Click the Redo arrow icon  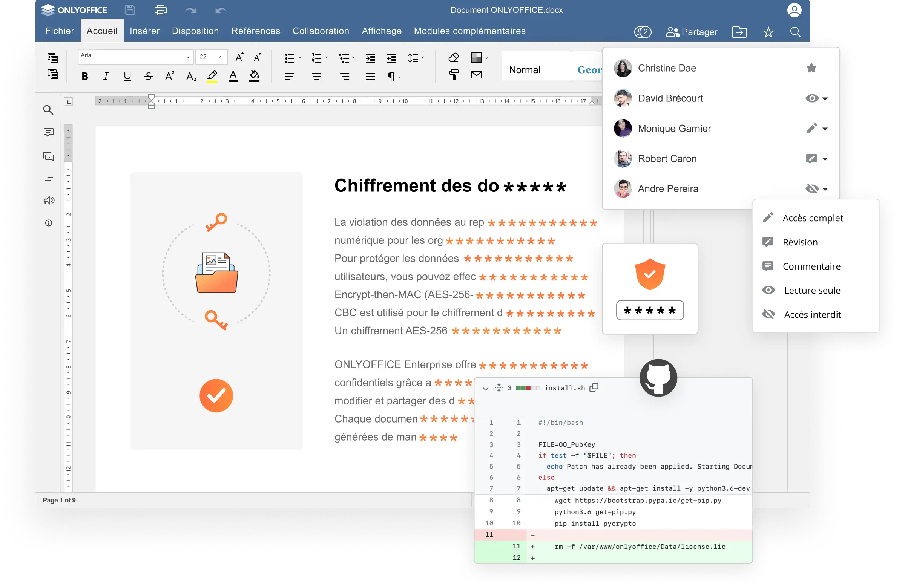click(191, 10)
